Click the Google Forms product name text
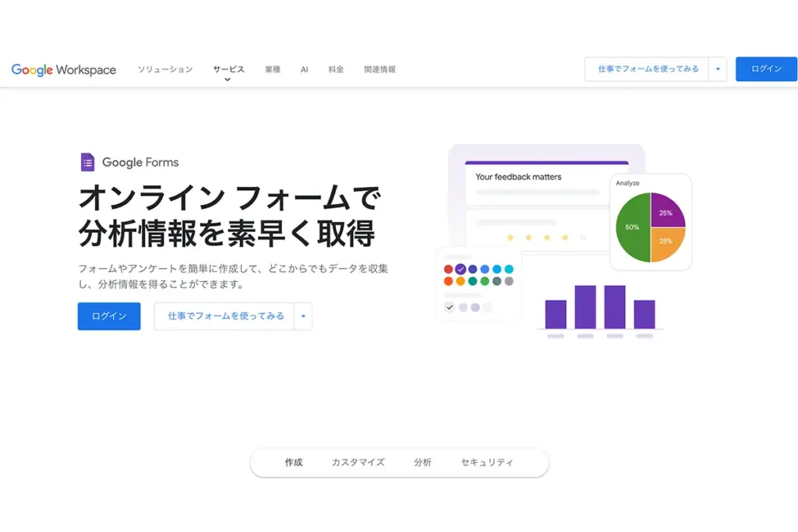 coord(140,162)
